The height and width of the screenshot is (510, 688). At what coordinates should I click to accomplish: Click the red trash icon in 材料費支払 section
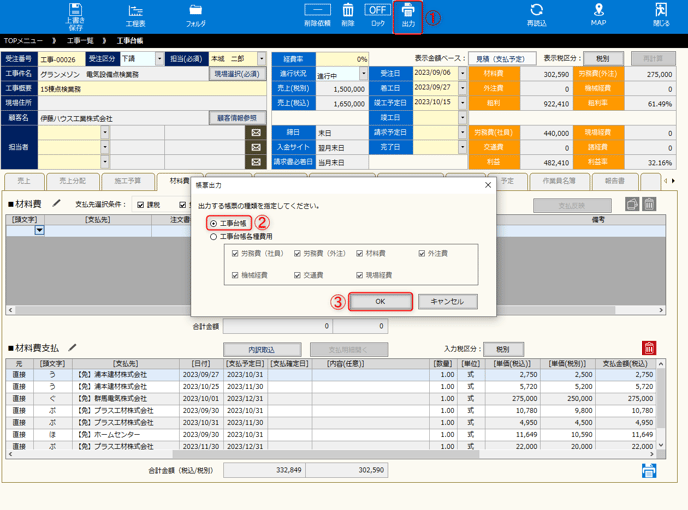click(x=649, y=348)
